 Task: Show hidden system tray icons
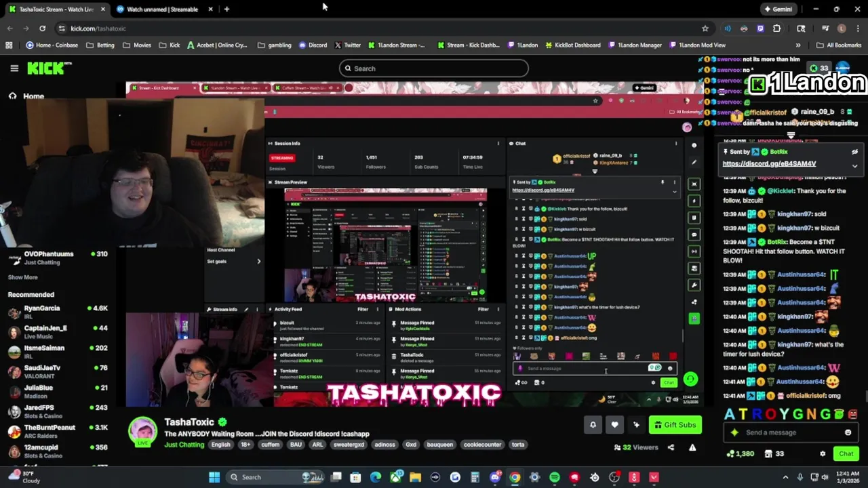(x=785, y=477)
